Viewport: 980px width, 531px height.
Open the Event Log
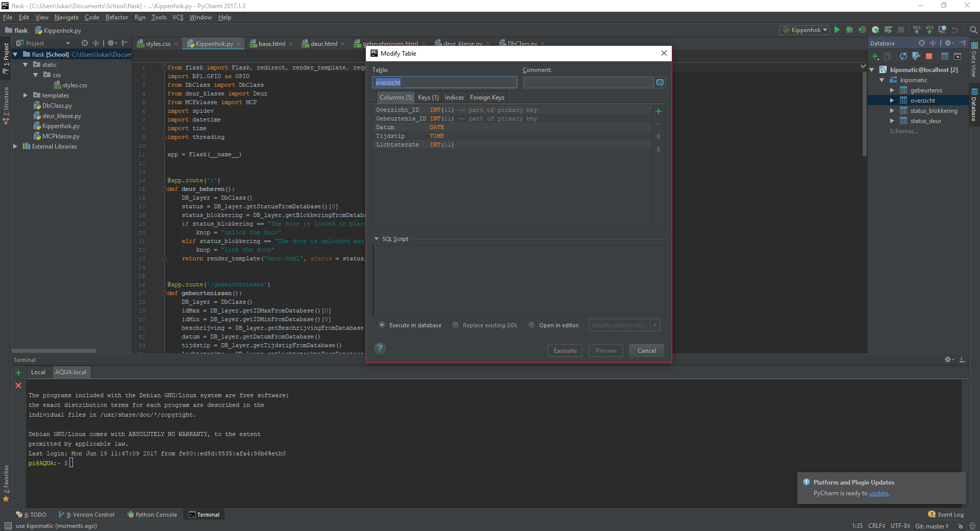coord(946,515)
